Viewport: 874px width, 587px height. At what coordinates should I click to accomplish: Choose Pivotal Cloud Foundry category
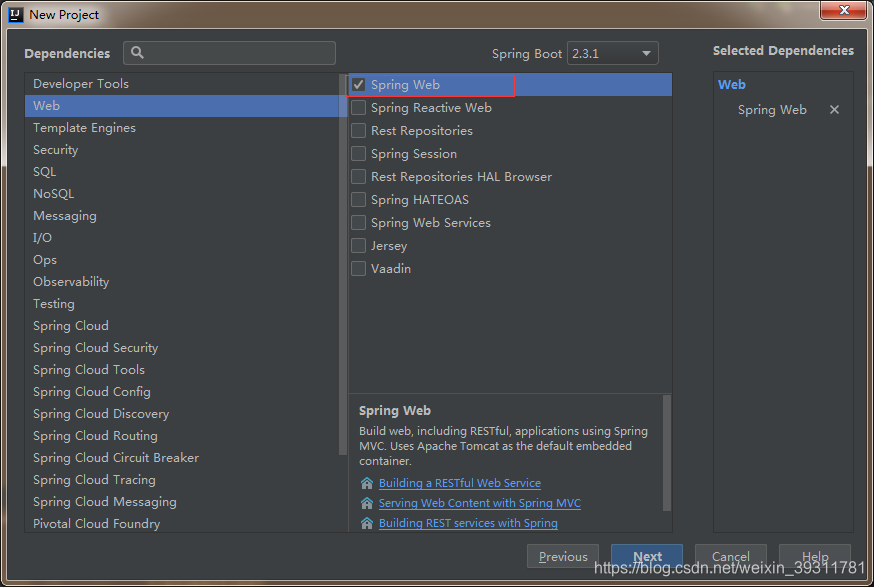click(182, 524)
